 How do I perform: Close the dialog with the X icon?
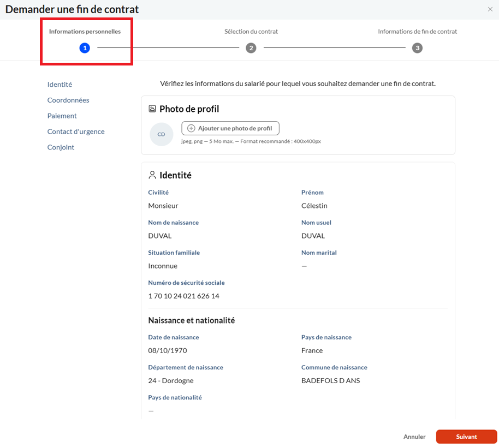(490, 9)
